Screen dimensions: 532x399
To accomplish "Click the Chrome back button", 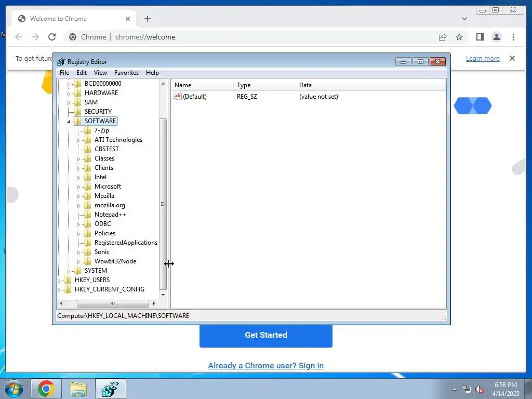I will [x=19, y=37].
